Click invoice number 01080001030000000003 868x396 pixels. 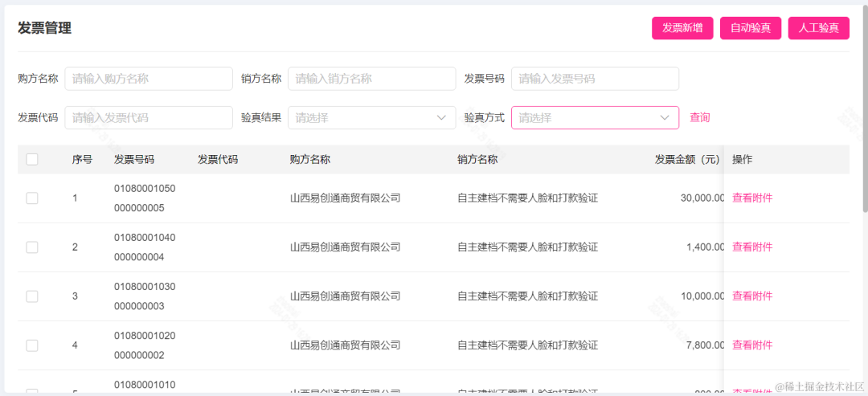point(145,296)
